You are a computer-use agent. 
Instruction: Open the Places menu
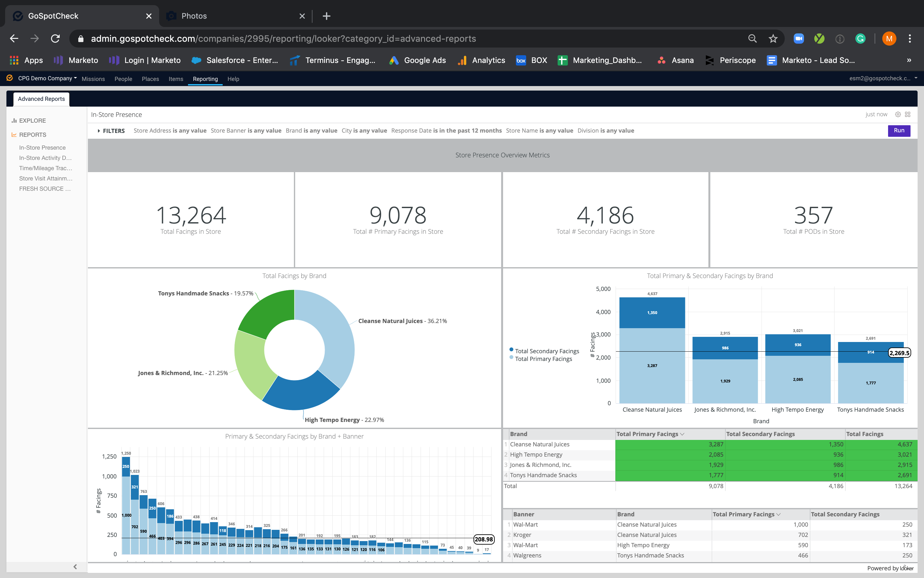click(x=150, y=79)
